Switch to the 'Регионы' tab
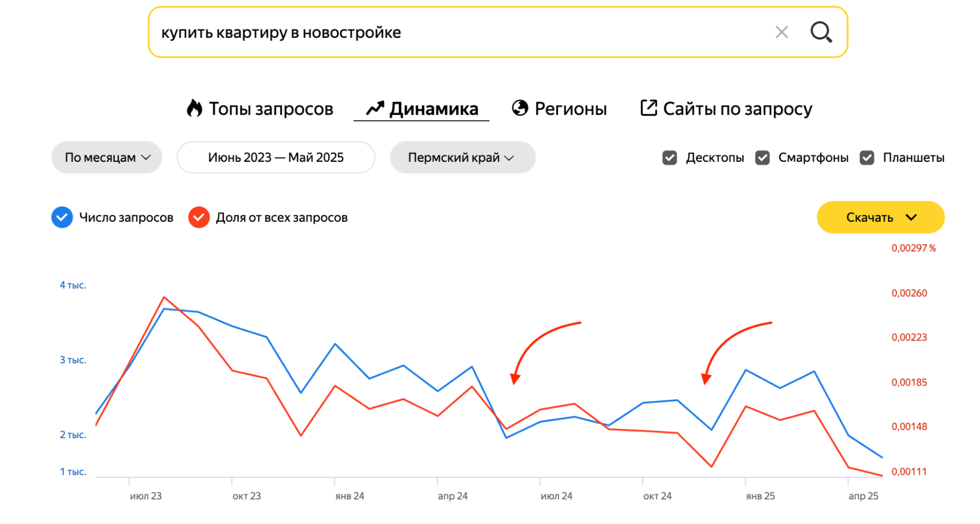Image resolution: width=980 pixels, height=524 pixels. pyautogui.click(x=571, y=109)
